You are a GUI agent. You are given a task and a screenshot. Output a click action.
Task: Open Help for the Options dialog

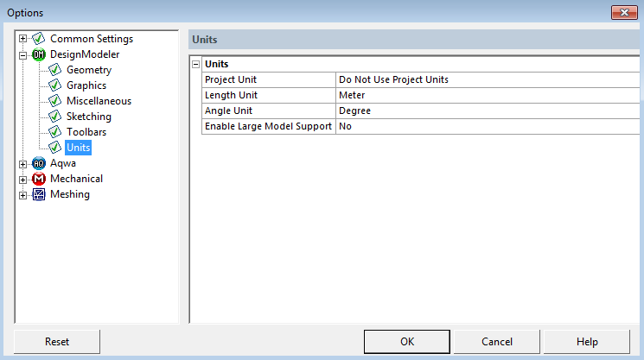pyautogui.click(x=587, y=342)
